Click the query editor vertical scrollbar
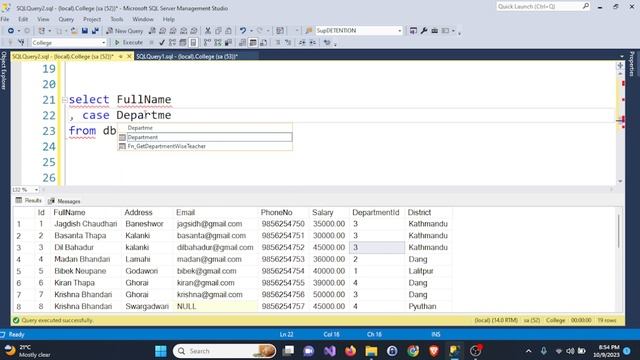The width and height of the screenshot is (640, 360). tap(620, 127)
